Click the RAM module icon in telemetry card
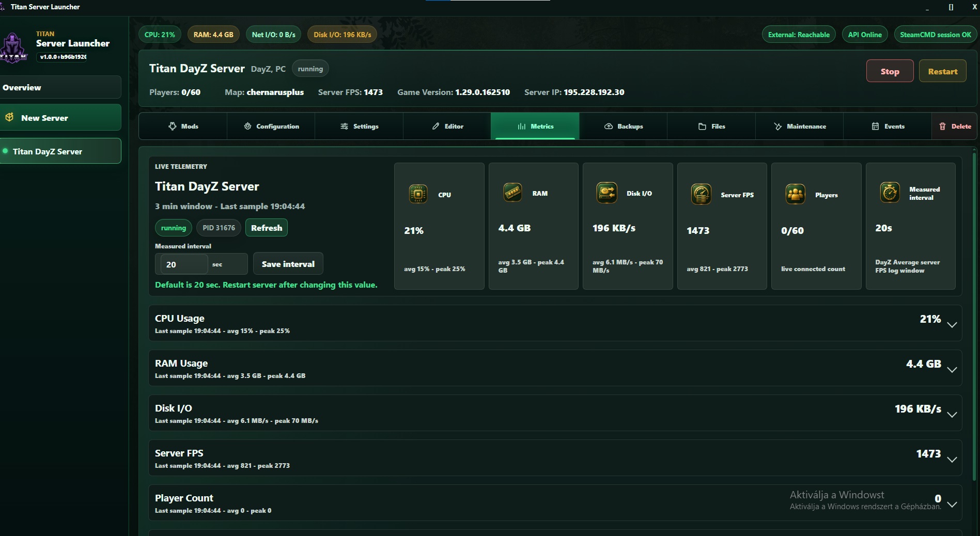The image size is (980, 536). (x=512, y=193)
